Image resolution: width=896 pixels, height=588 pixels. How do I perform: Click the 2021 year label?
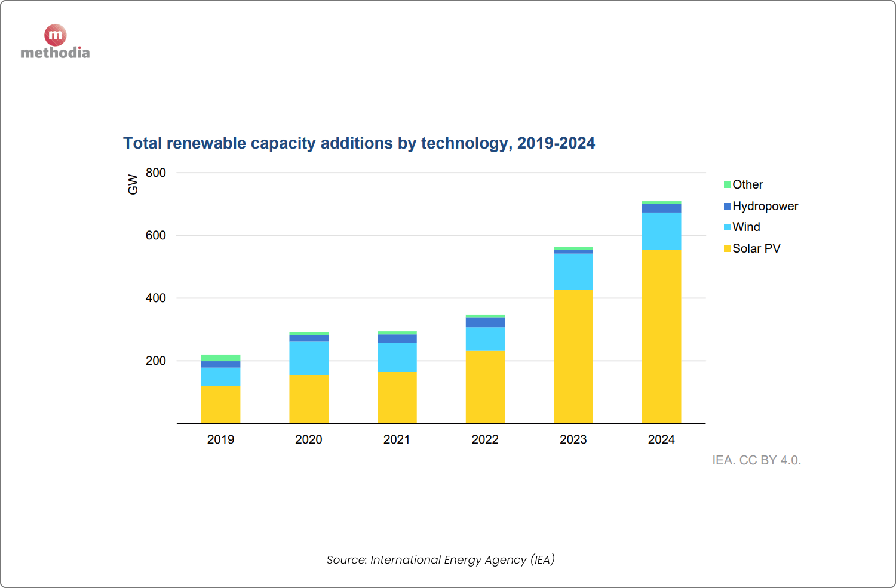[x=397, y=439]
